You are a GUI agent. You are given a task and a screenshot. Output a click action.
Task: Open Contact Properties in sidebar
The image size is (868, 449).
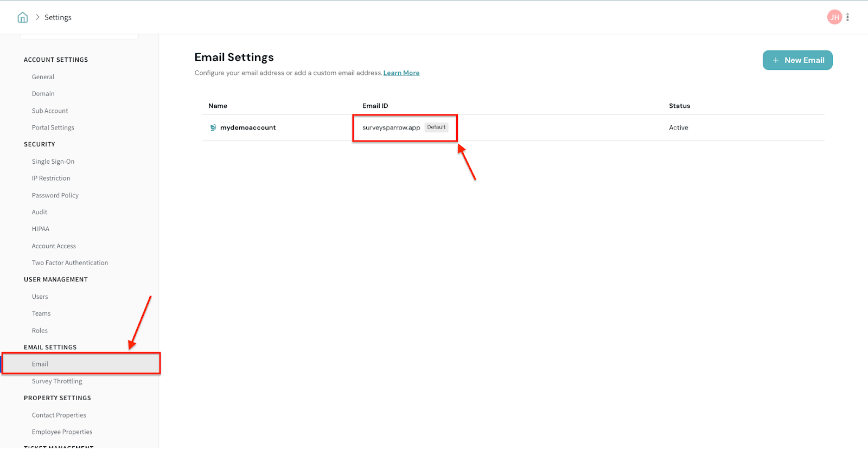pyautogui.click(x=59, y=415)
